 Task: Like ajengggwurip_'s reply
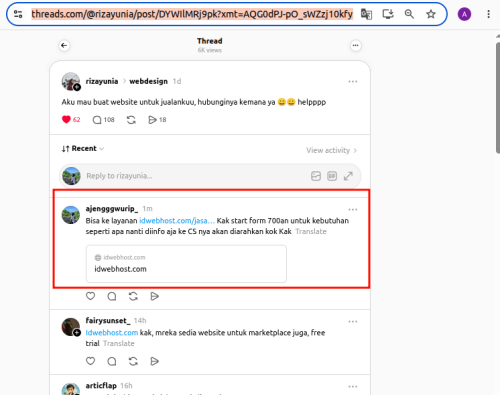tap(90, 296)
